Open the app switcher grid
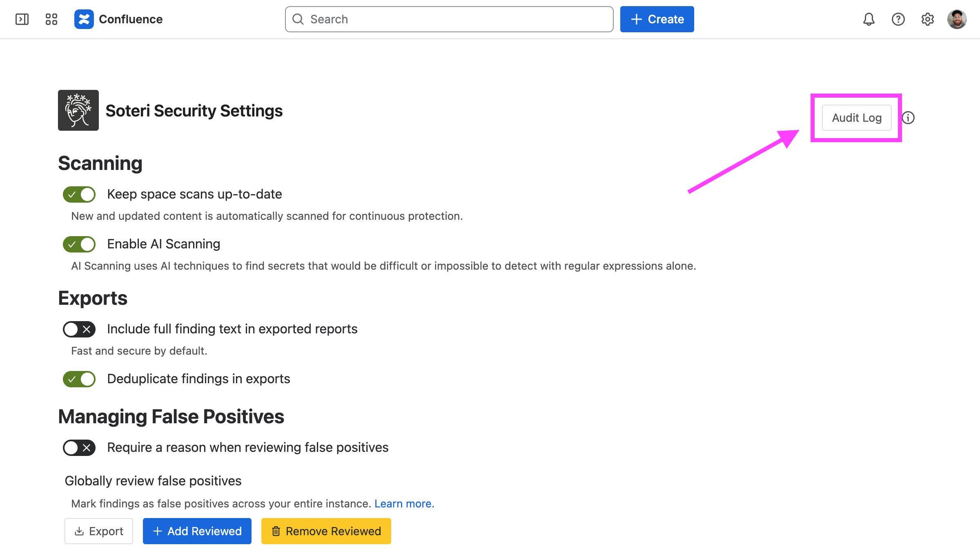The width and height of the screenshot is (980, 554). click(51, 19)
